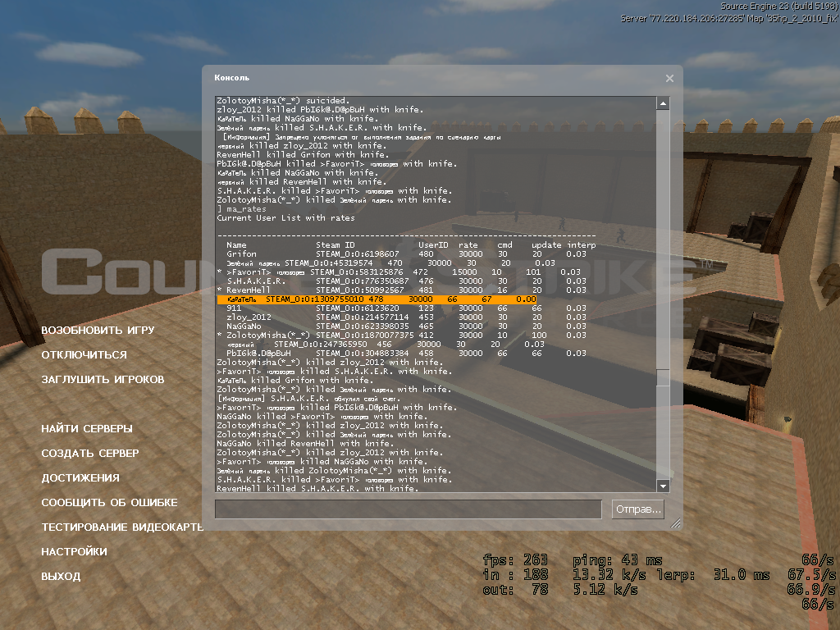Click the "interp" column header
Image resolution: width=840 pixels, height=630 pixels.
tap(582, 244)
